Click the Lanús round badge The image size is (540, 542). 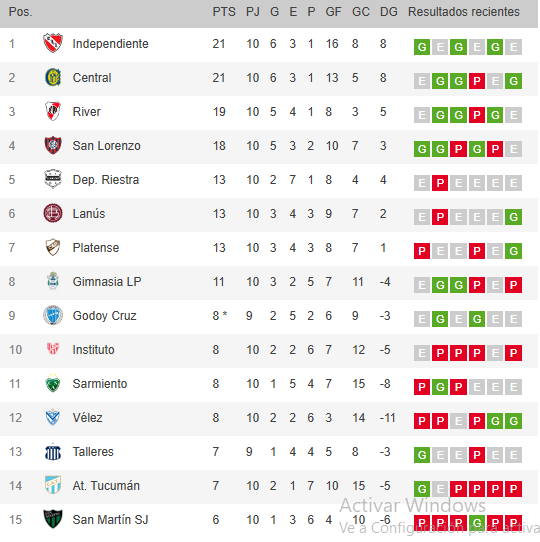[x=53, y=213]
